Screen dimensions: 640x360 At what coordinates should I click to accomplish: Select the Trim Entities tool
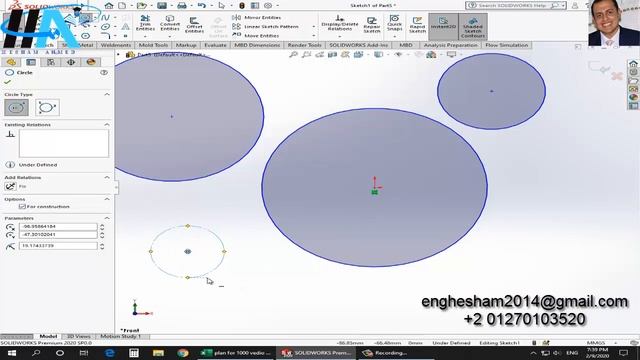[x=145, y=23]
